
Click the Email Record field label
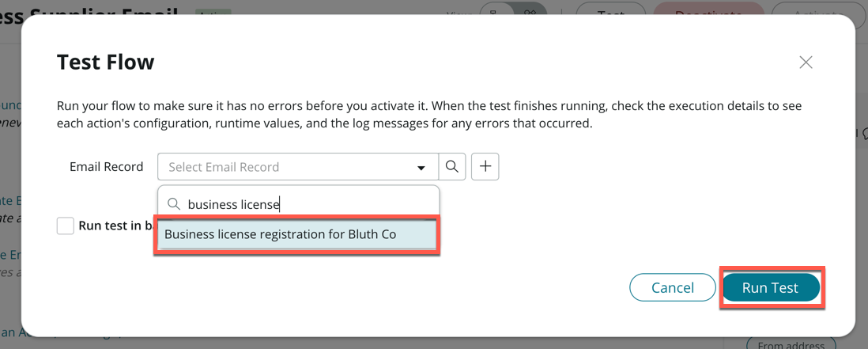107,167
